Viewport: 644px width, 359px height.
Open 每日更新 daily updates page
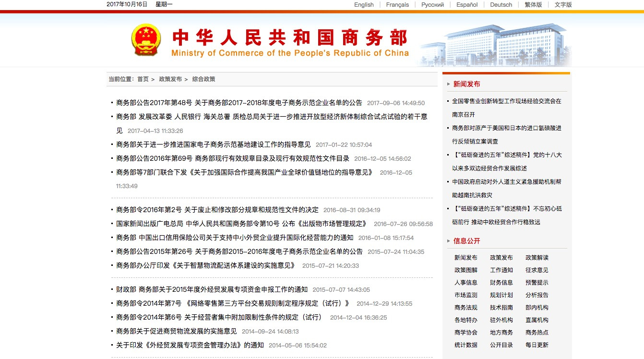(537, 345)
